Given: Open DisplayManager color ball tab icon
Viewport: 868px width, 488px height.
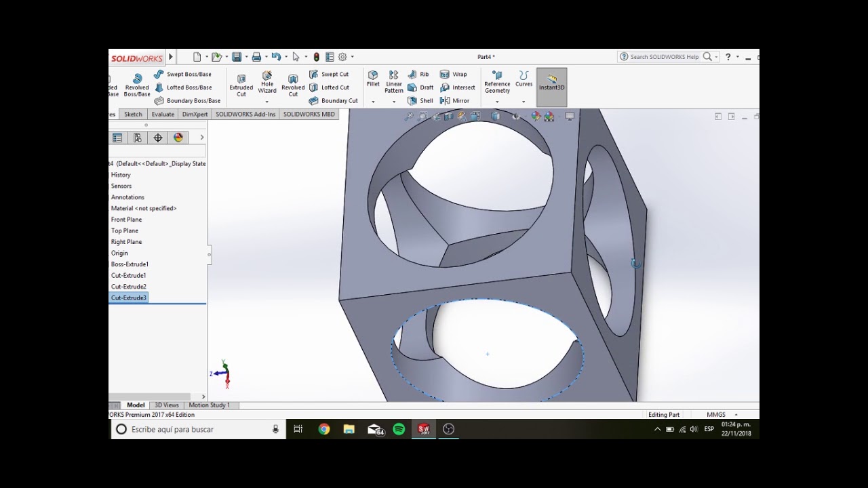Looking at the screenshot, I should click(178, 138).
